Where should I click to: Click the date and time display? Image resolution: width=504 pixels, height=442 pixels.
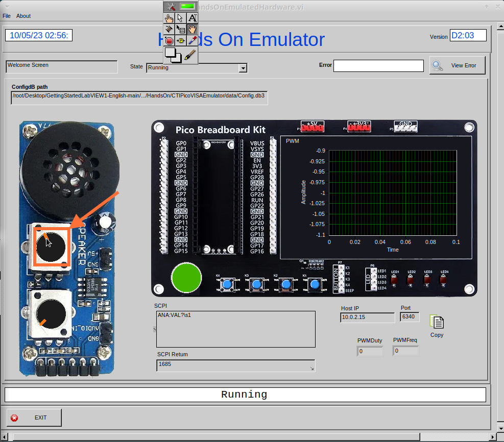pyautogui.click(x=39, y=35)
